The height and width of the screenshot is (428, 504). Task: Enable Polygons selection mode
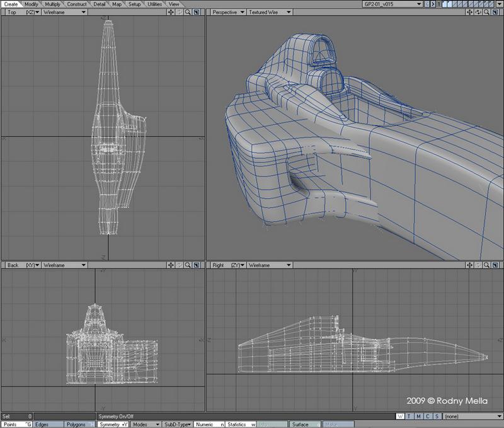pyautogui.click(x=79, y=425)
